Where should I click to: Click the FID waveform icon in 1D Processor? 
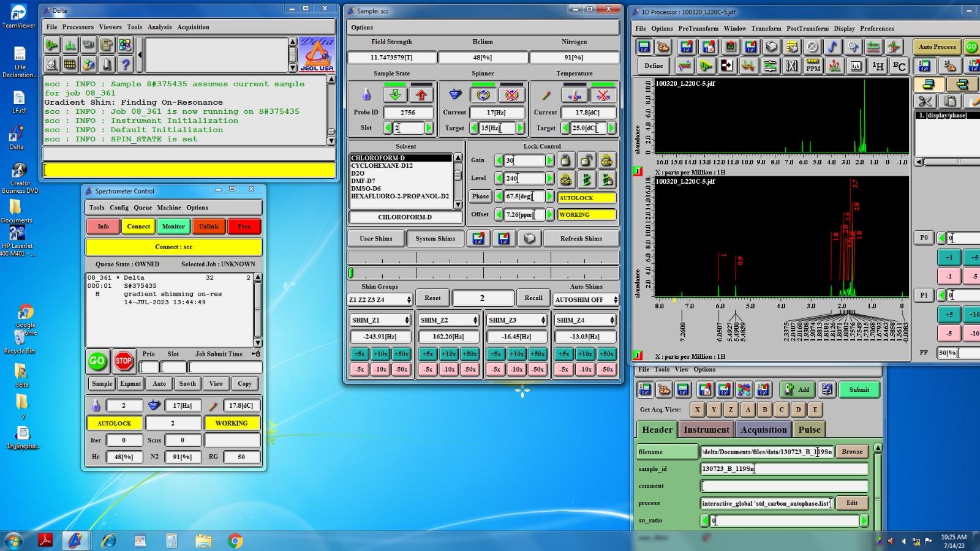(x=706, y=66)
